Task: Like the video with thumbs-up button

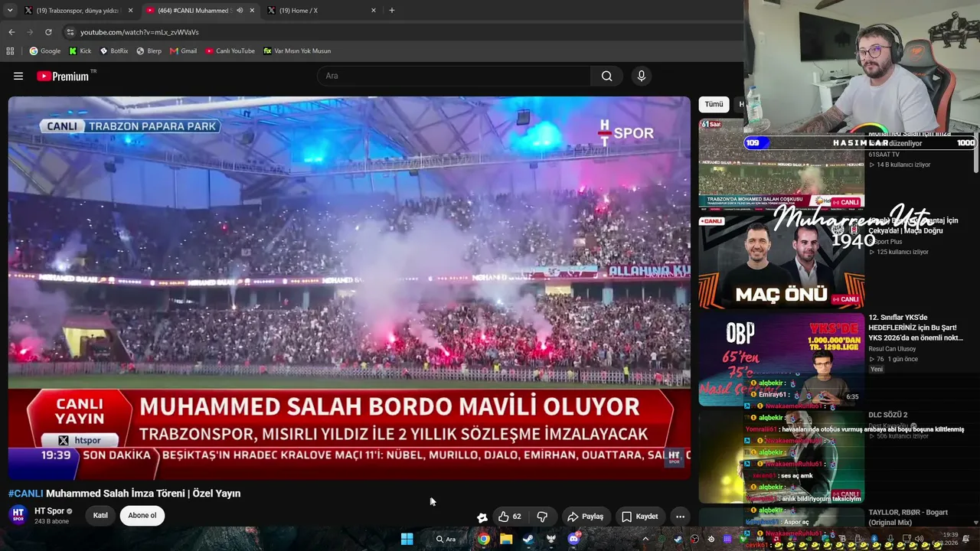Action: (510, 517)
